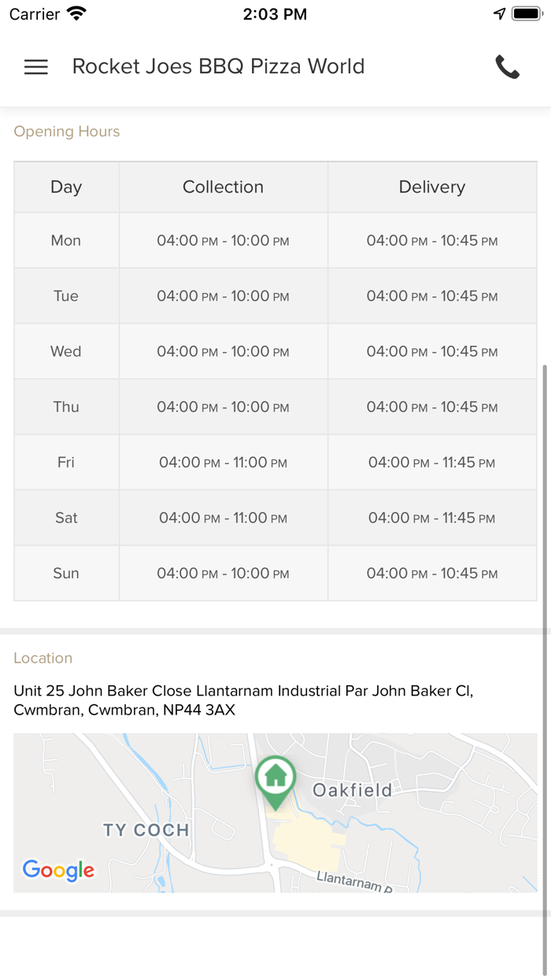Tap the Opening Hours section heading
Image resolution: width=551 pixels, height=980 pixels.
click(67, 132)
